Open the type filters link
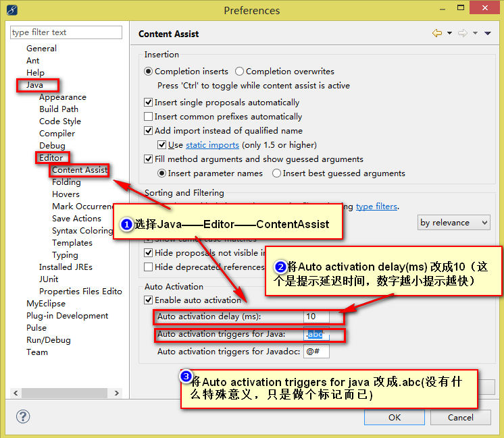 click(376, 207)
